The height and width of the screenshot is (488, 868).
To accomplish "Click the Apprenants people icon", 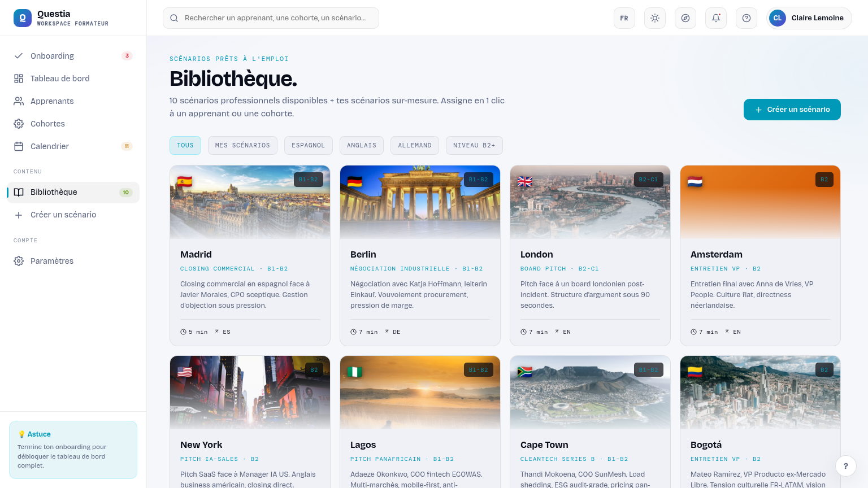I will coord(19,101).
